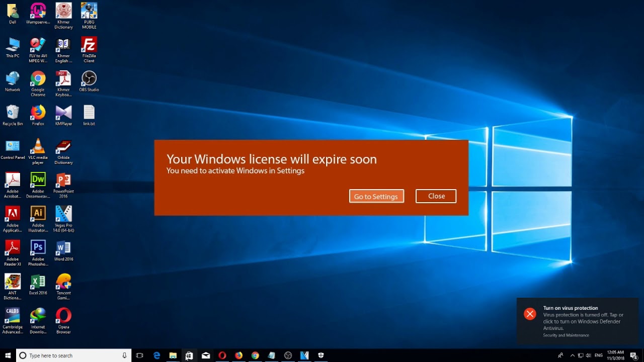Select the Network desktop icon
The width and height of the screenshot is (644, 362).
(13, 81)
